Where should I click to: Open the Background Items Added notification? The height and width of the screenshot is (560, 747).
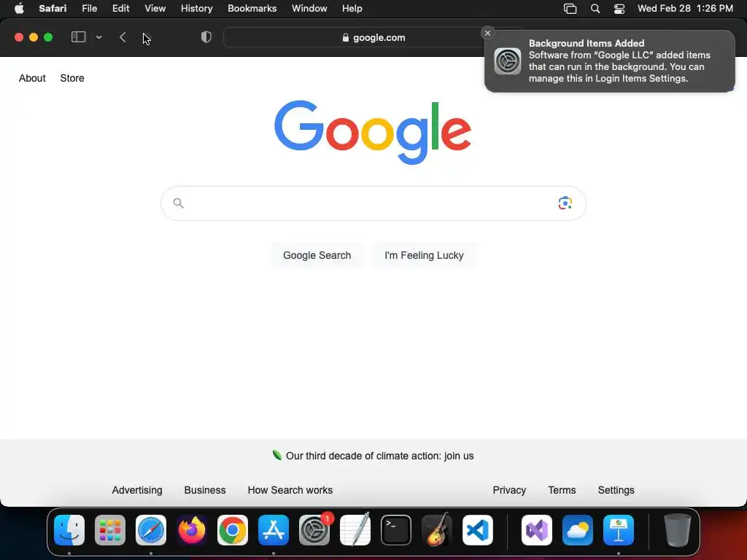click(609, 61)
